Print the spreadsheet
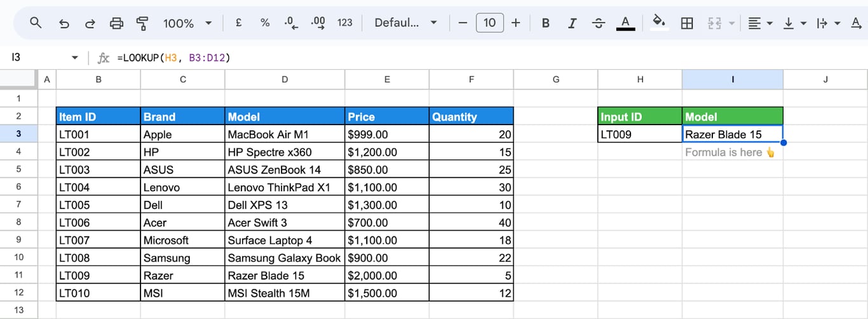Viewport: 868px width, 319px height. (116, 23)
